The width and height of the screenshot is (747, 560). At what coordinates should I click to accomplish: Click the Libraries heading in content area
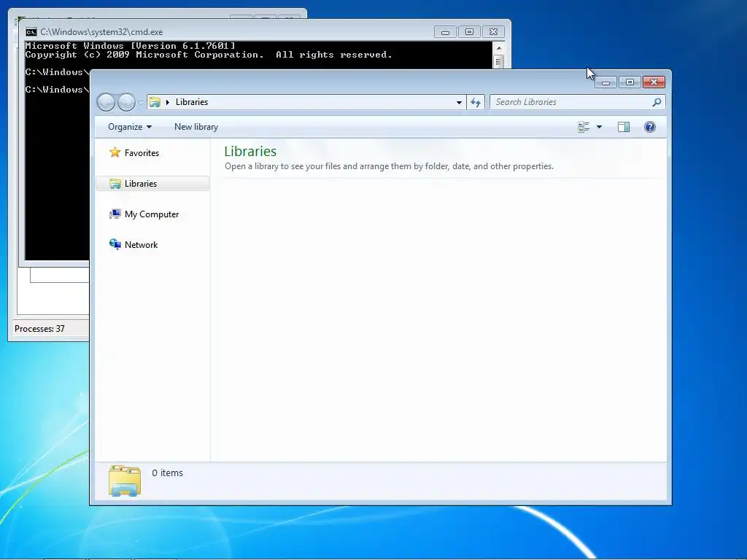point(250,151)
